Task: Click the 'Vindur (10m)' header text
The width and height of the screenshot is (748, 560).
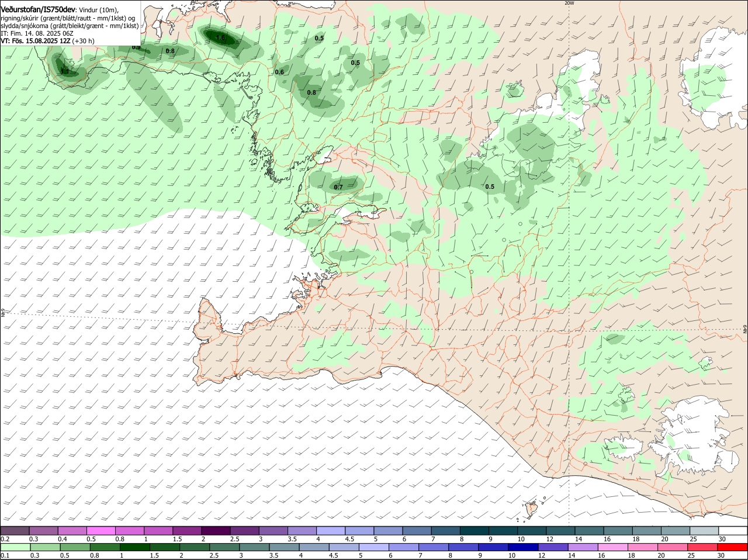Action: pyautogui.click(x=98, y=10)
